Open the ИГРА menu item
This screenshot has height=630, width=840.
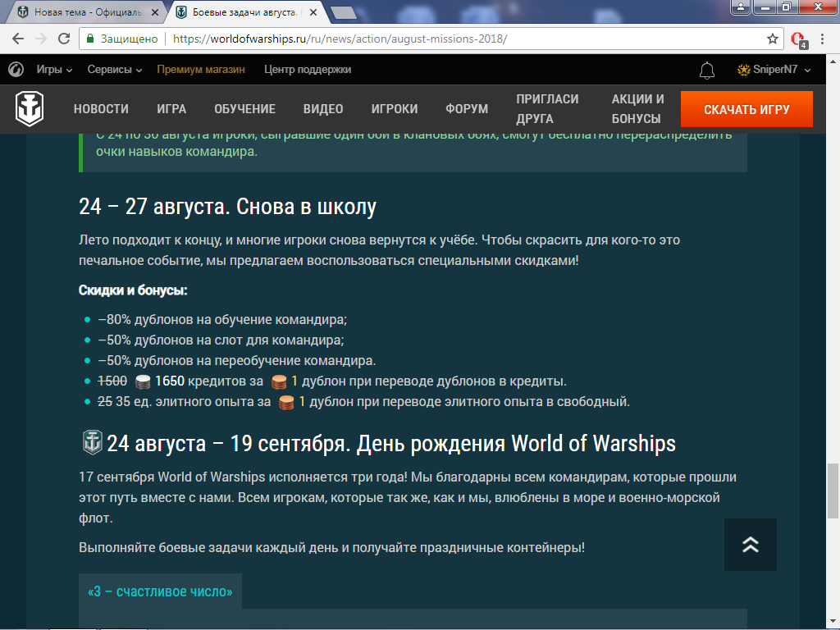coord(171,109)
